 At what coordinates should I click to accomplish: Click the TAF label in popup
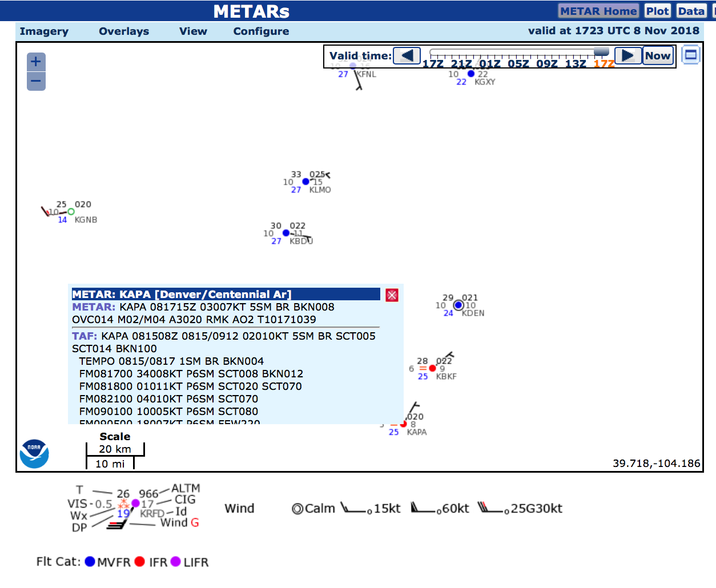coord(84,336)
